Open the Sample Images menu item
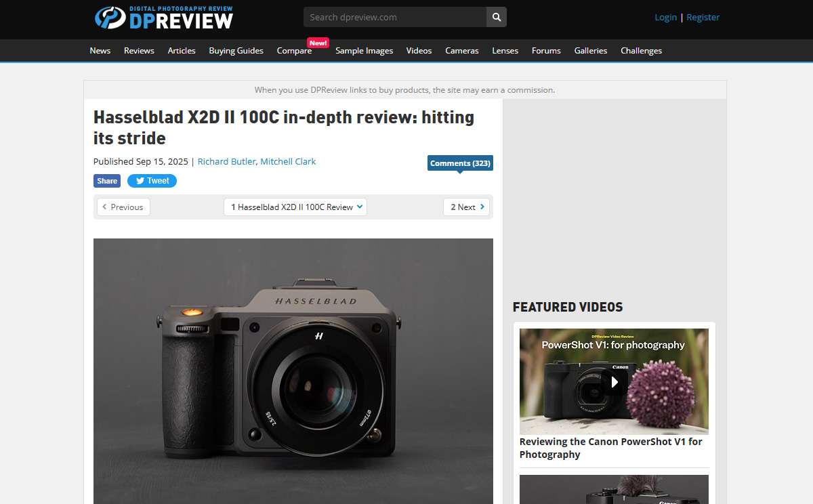Image resolution: width=813 pixels, height=504 pixels. pyautogui.click(x=364, y=51)
